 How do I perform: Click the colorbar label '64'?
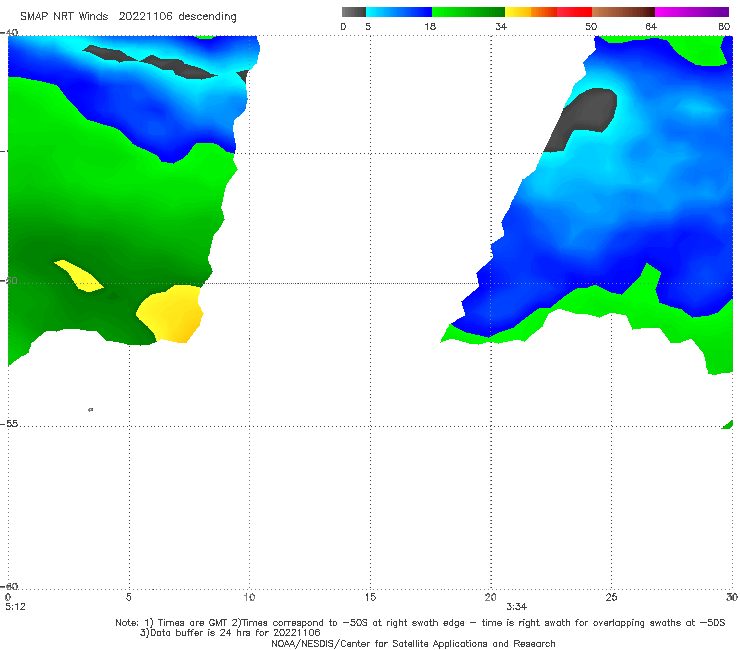651,26
